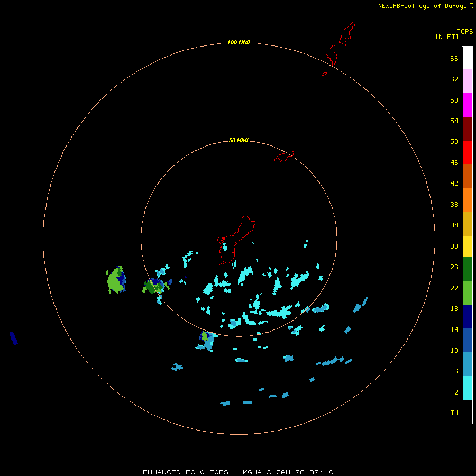Click the black TH threshold swatch
Image resolution: width=476 pixels, height=476 pixels.
click(467, 411)
